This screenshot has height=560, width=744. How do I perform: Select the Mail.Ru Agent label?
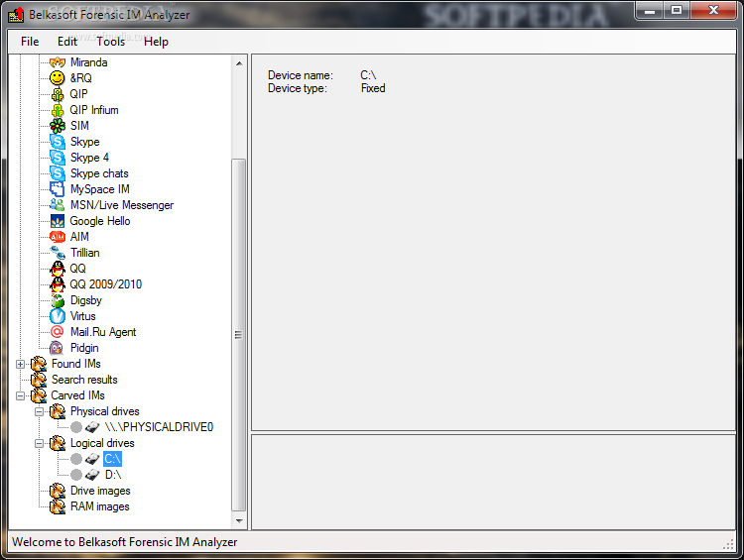(103, 332)
